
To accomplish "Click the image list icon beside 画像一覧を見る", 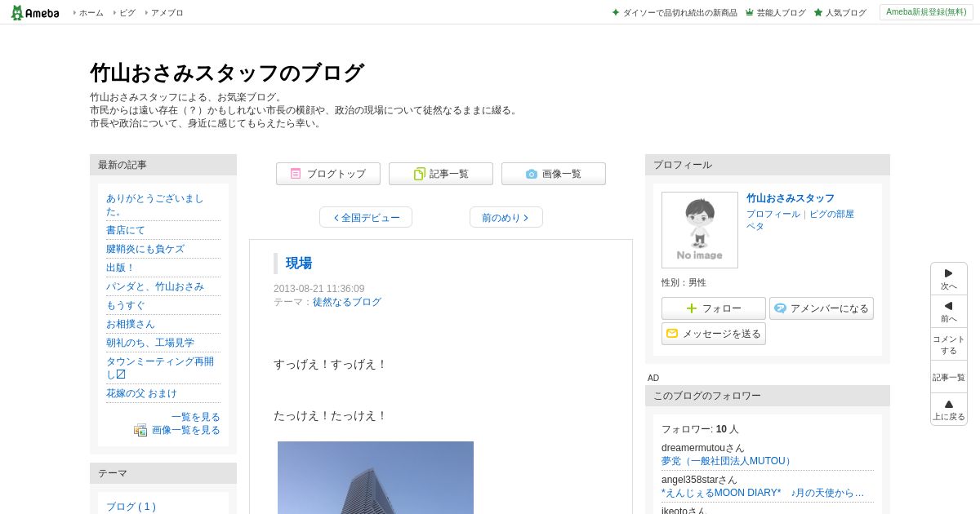I will (x=140, y=430).
